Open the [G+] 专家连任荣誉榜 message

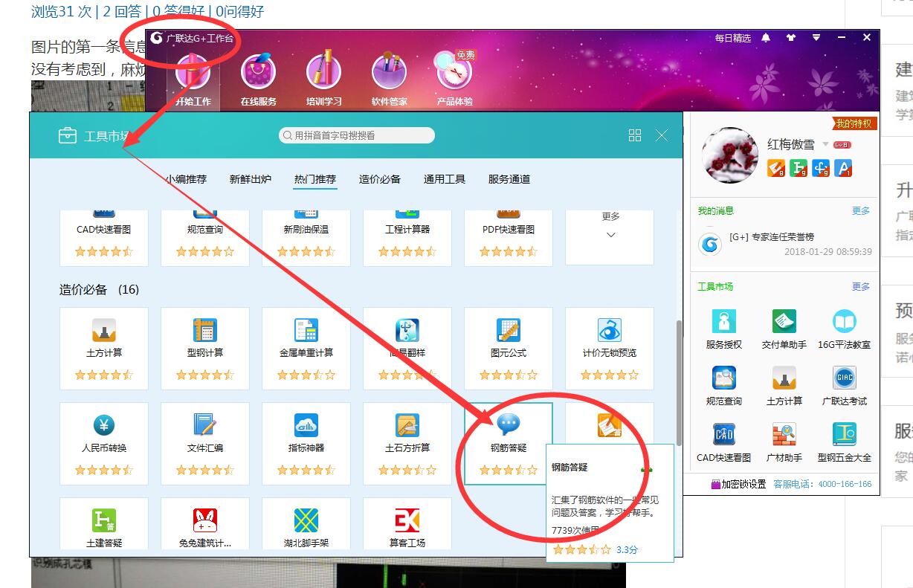[772, 237]
